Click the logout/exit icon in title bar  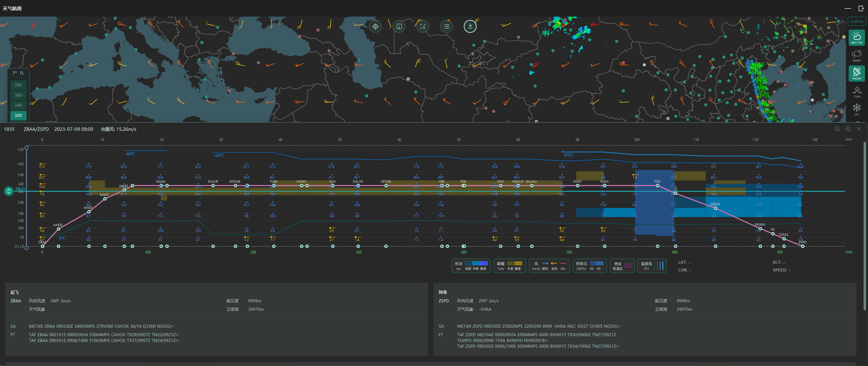861,8
